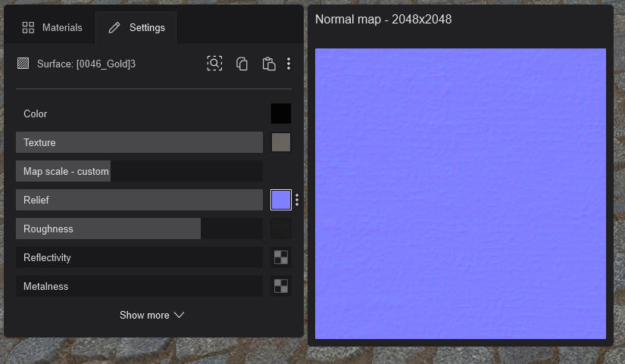This screenshot has width=625, height=364.
Task: Click the hatched surface icon beside 0046_Gold
Action: pyautogui.click(x=23, y=64)
